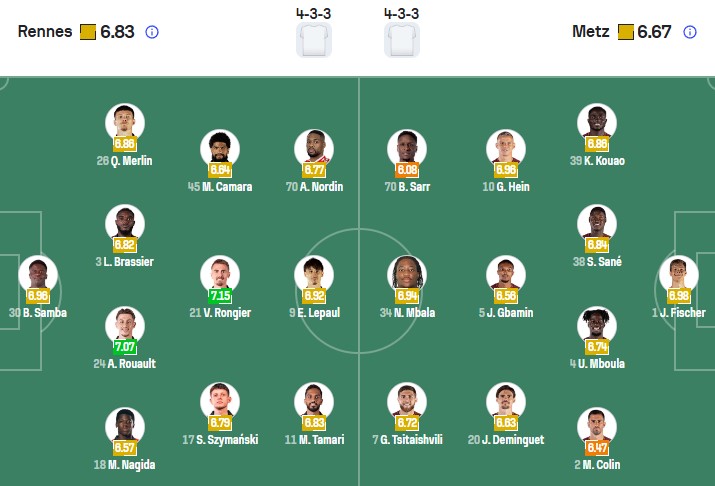Click E. Lepaul's player avatar
The image size is (715, 486).
(x=313, y=275)
